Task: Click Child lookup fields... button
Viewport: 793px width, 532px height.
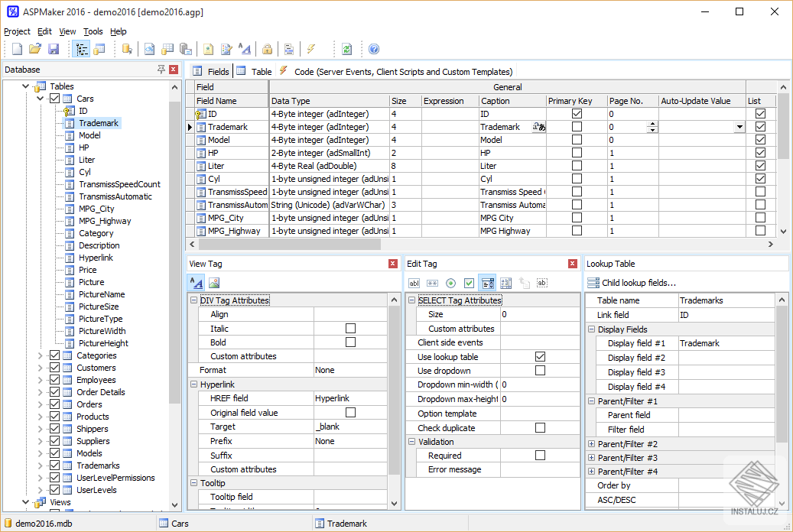Action: (x=632, y=283)
